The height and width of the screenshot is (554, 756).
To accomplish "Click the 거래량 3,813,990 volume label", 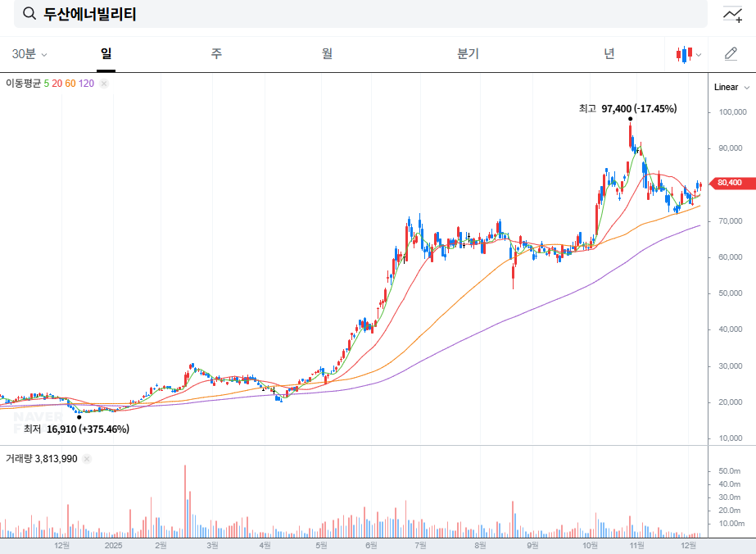I will coord(42,459).
